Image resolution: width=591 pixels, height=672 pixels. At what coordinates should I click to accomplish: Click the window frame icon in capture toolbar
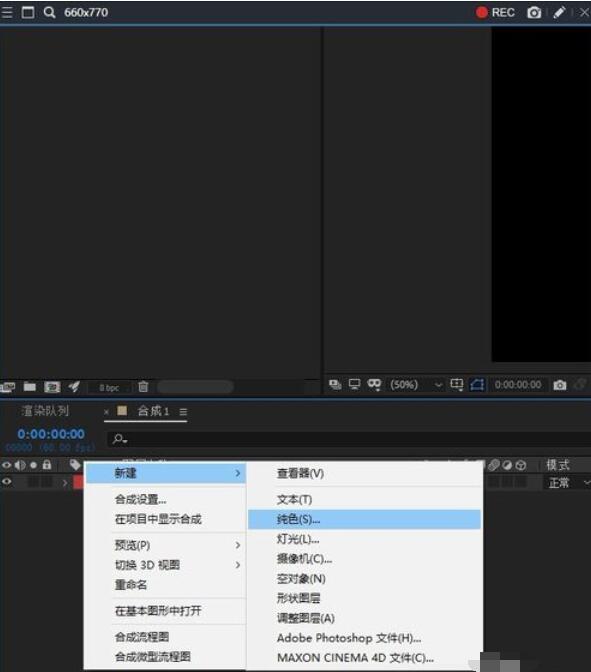28,12
